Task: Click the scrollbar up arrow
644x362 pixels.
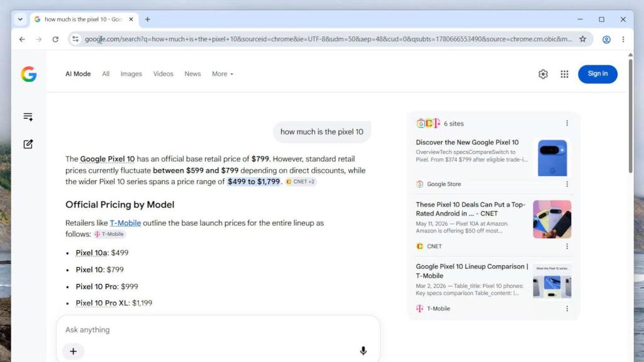Action: 630,55
